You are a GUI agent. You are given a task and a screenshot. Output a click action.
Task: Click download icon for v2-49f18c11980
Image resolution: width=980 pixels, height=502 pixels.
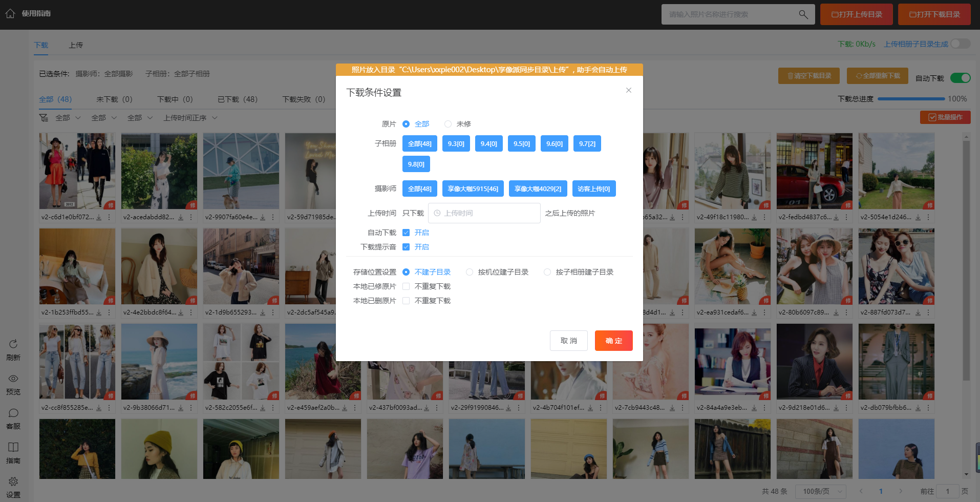tap(754, 217)
